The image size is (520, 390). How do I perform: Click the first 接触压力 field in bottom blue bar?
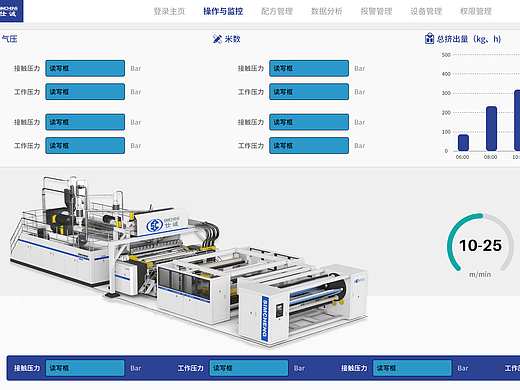(x=85, y=368)
